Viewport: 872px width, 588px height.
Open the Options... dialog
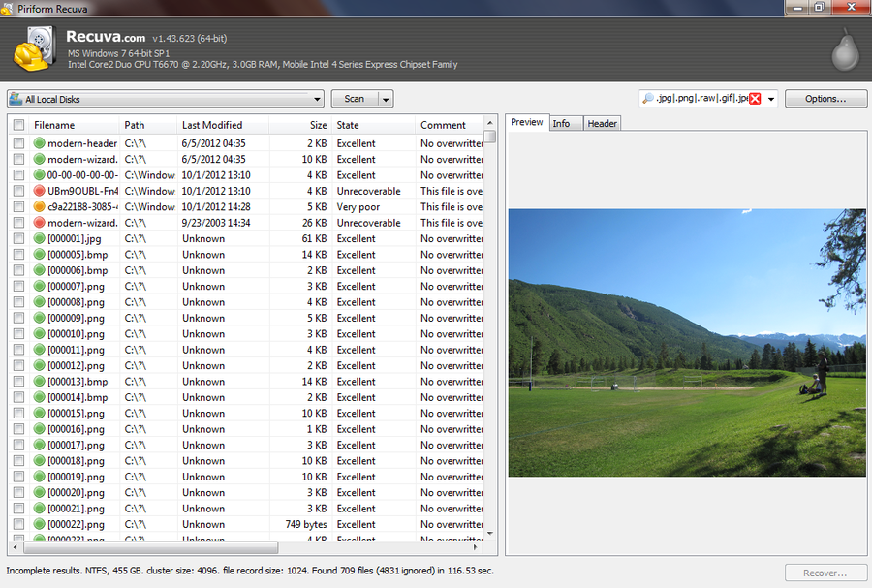pos(825,99)
